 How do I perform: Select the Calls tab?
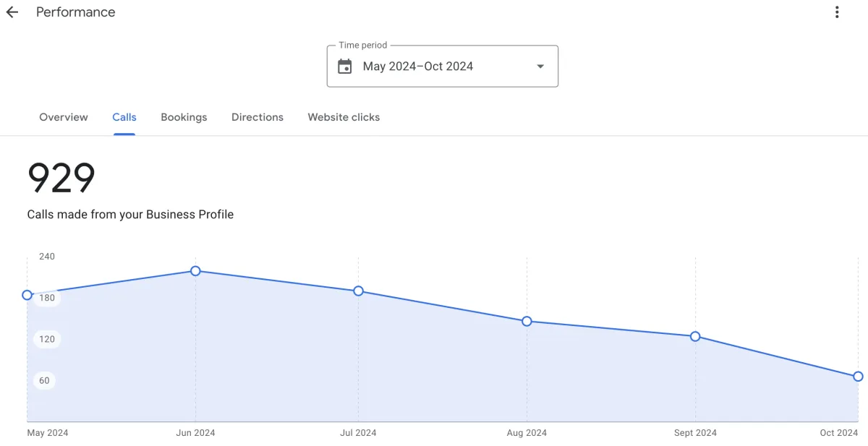click(x=124, y=117)
